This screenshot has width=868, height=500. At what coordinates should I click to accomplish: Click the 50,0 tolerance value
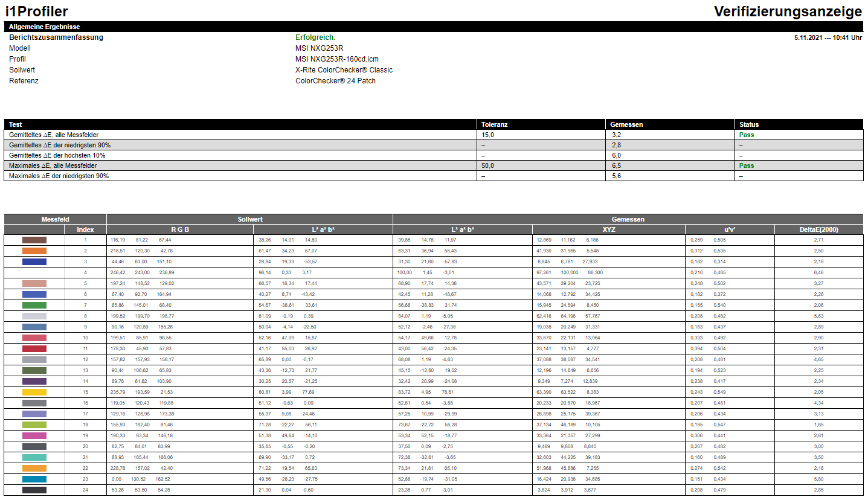point(487,165)
